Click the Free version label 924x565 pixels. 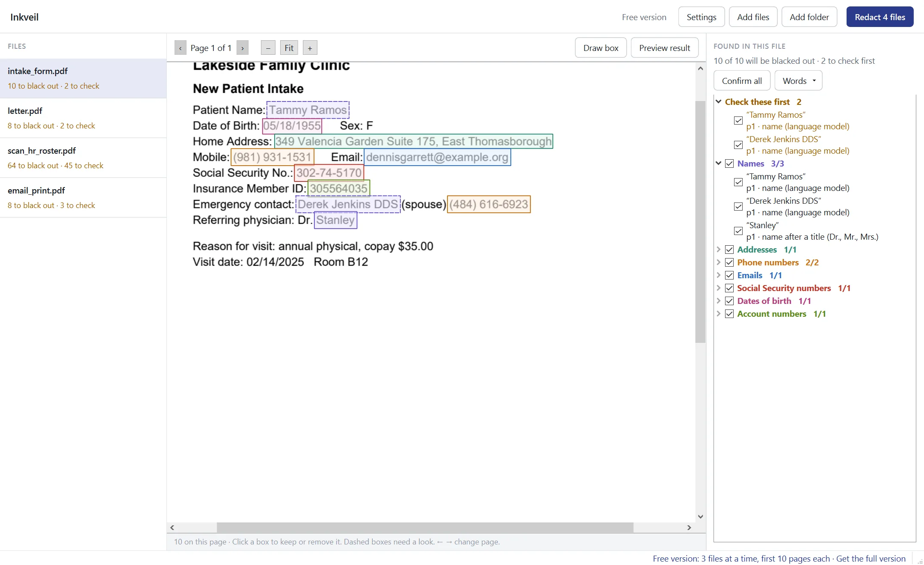pyautogui.click(x=644, y=17)
